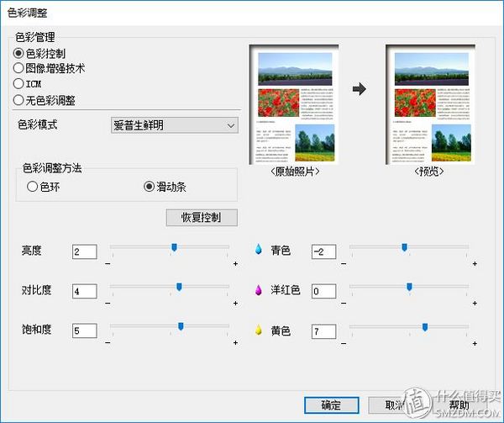This screenshot has width=504, height=423.
Task: Click the 对比度 slider handle
Action: 180,287
